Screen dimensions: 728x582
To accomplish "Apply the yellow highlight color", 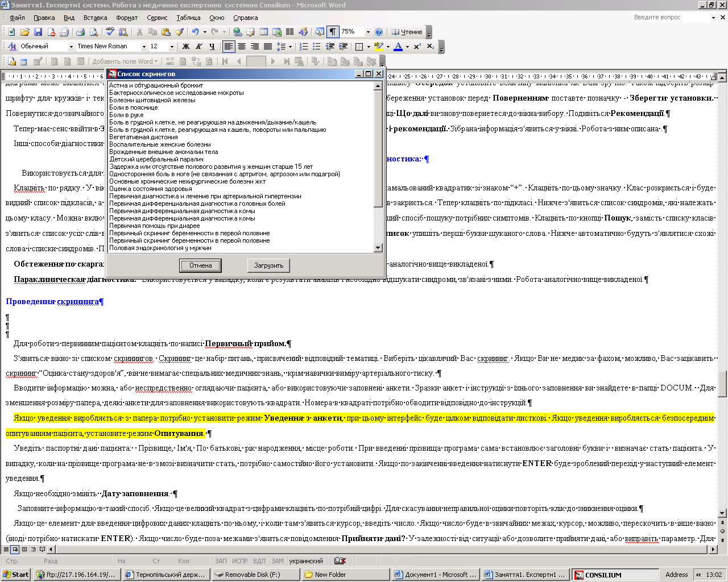I will tap(379, 47).
